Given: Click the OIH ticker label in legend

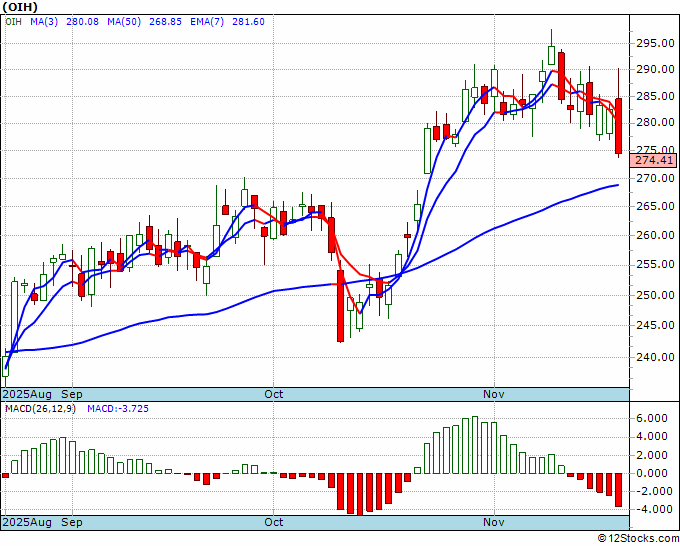Looking at the screenshot, I should click(13, 22).
